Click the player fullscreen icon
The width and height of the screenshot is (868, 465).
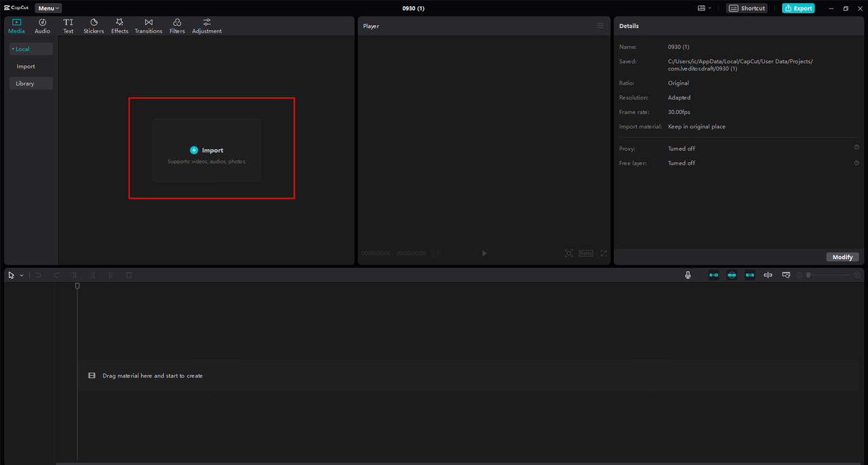604,253
